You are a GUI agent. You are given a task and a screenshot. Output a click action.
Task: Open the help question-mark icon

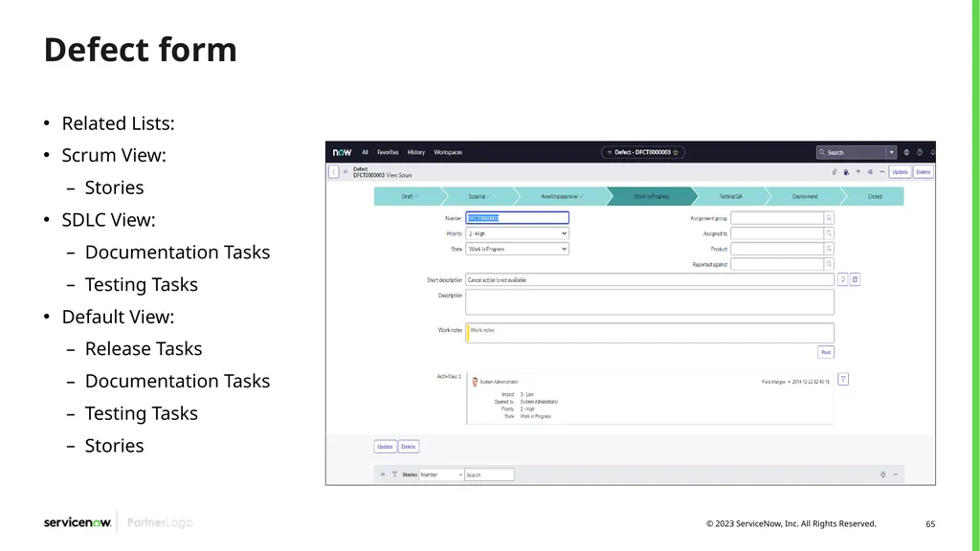coord(920,152)
